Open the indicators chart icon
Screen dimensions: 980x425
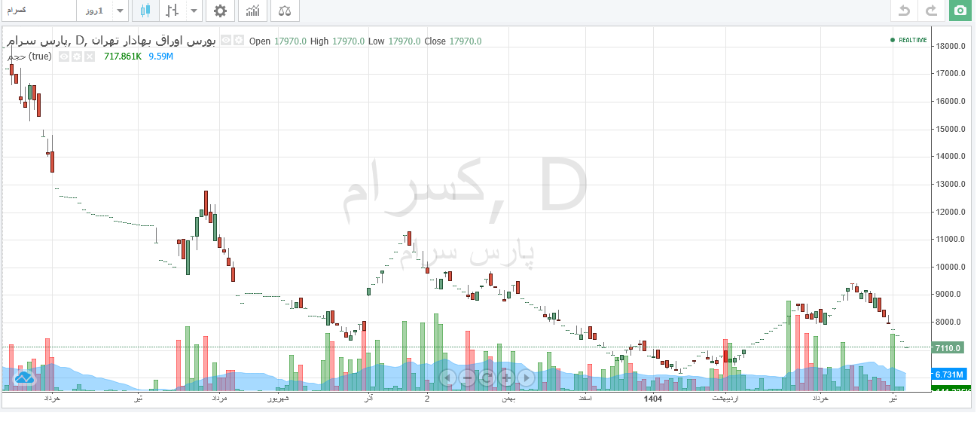pyautogui.click(x=253, y=11)
